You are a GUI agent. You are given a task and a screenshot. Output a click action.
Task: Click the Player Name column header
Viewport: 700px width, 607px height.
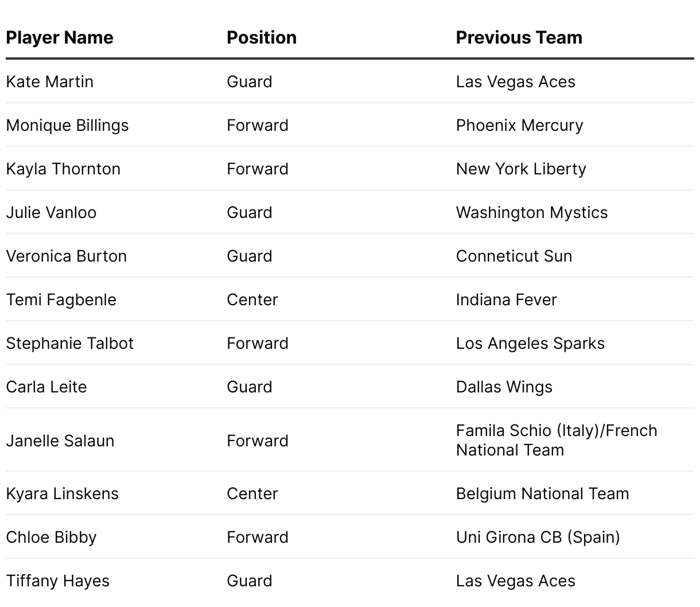point(60,38)
